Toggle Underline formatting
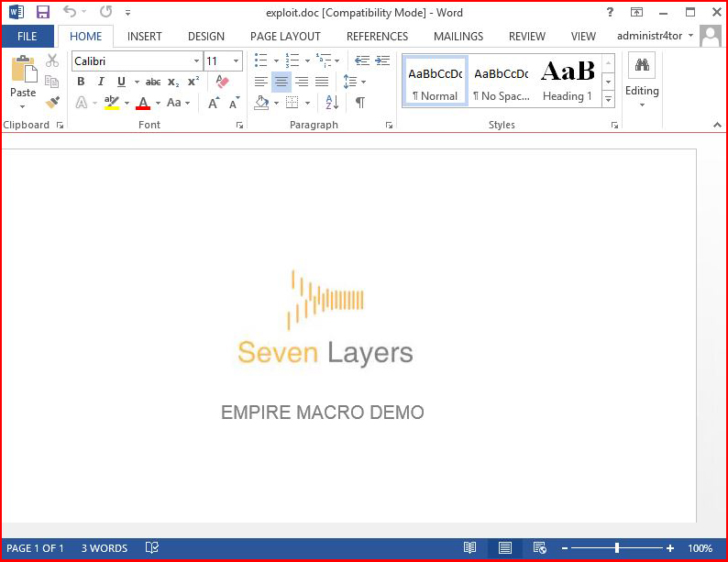The image size is (728, 562). coord(121,82)
